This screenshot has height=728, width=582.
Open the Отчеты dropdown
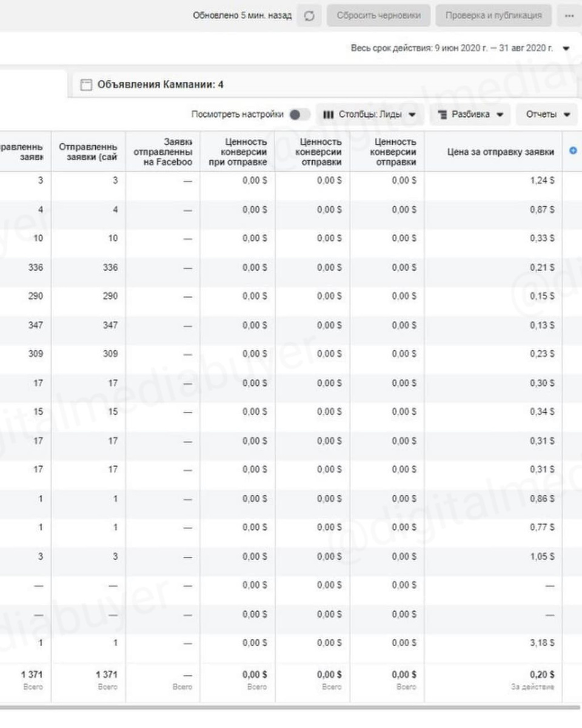pyautogui.click(x=547, y=114)
